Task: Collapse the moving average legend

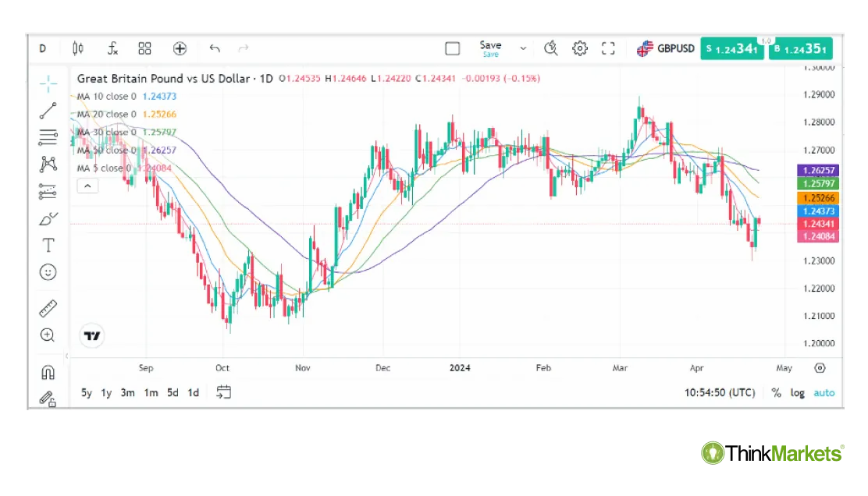Action: pyautogui.click(x=87, y=186)
